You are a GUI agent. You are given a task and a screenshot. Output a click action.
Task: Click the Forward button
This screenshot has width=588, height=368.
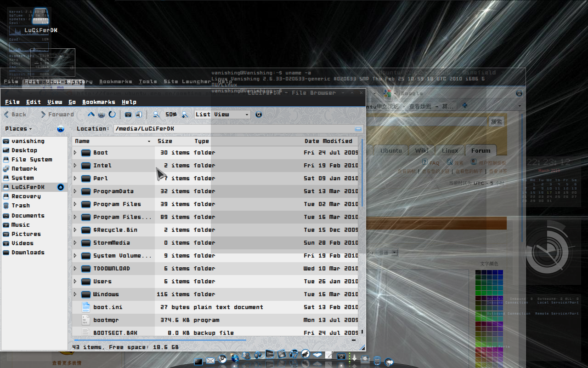pos(57,115)
